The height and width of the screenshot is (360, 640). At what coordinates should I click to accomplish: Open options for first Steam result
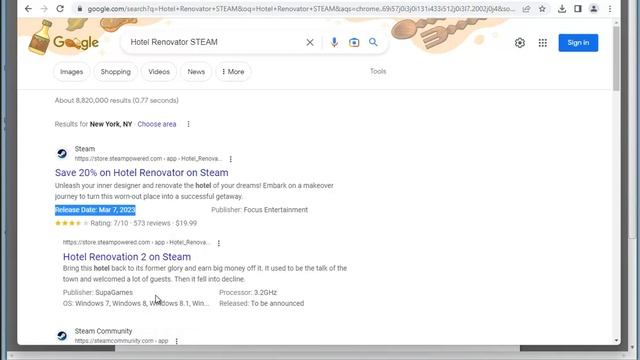point(231,159)
